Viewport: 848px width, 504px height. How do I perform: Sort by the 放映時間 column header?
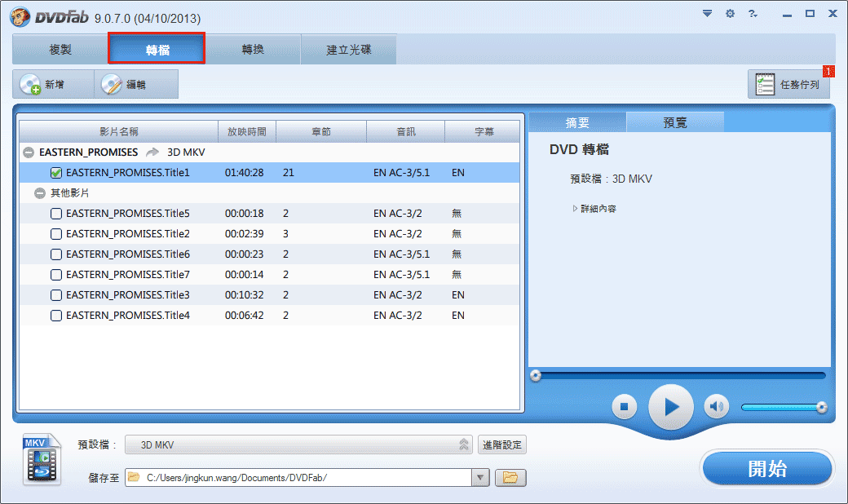(x=247, y=131)
